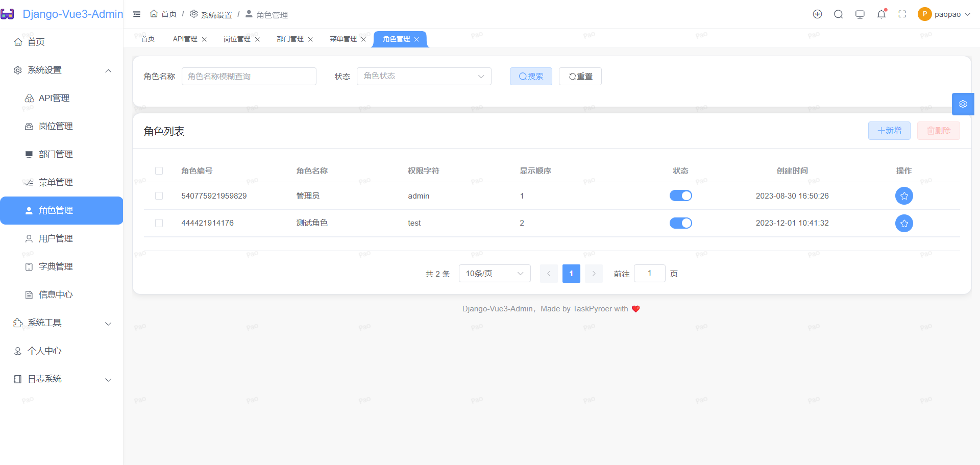Close the 角色管理 tab
The height and width of the screenshot is (465, 980).
click(x=416, y=39)
